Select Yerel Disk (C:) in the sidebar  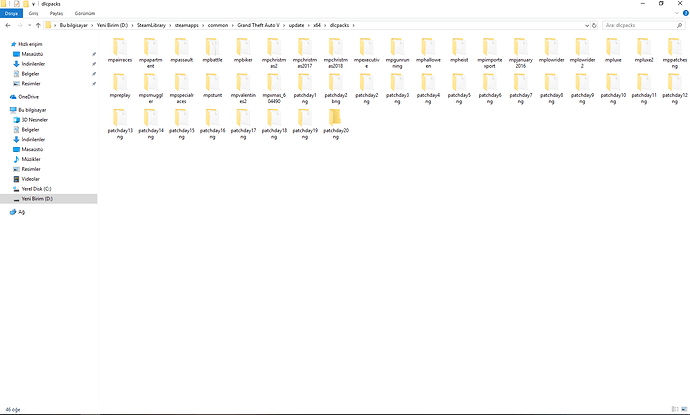point(36,189)
